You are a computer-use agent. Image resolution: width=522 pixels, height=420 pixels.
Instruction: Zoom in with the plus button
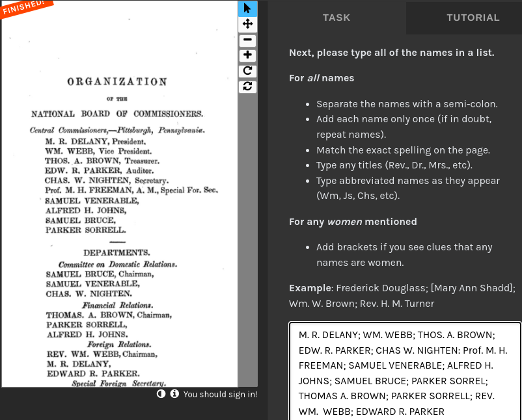247,55
